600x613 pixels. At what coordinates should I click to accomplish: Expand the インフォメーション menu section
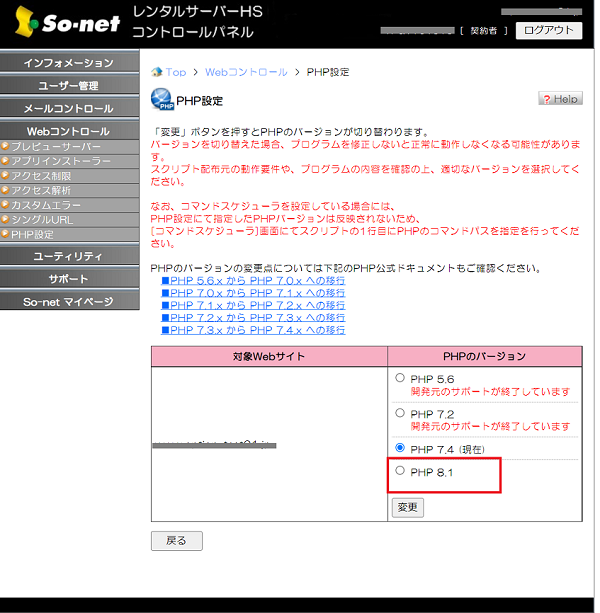pyautogui.click(x=68, y=63)
